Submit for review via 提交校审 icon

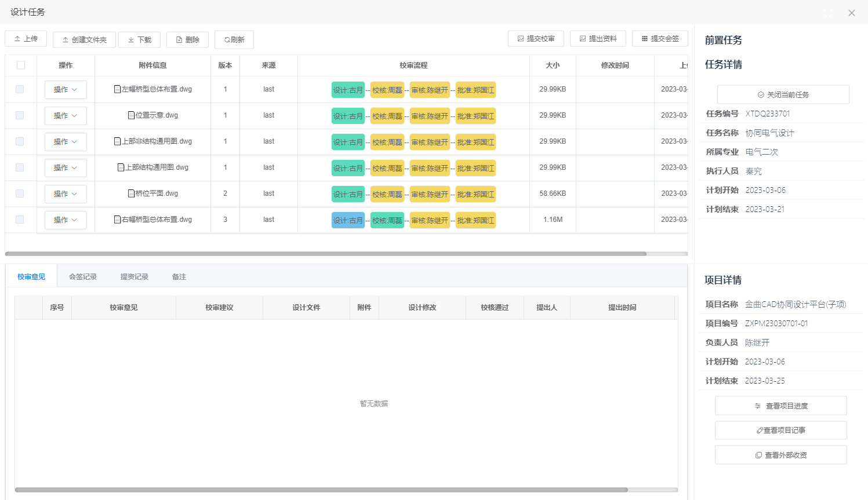pyautogui.click(x=521, y=39)
